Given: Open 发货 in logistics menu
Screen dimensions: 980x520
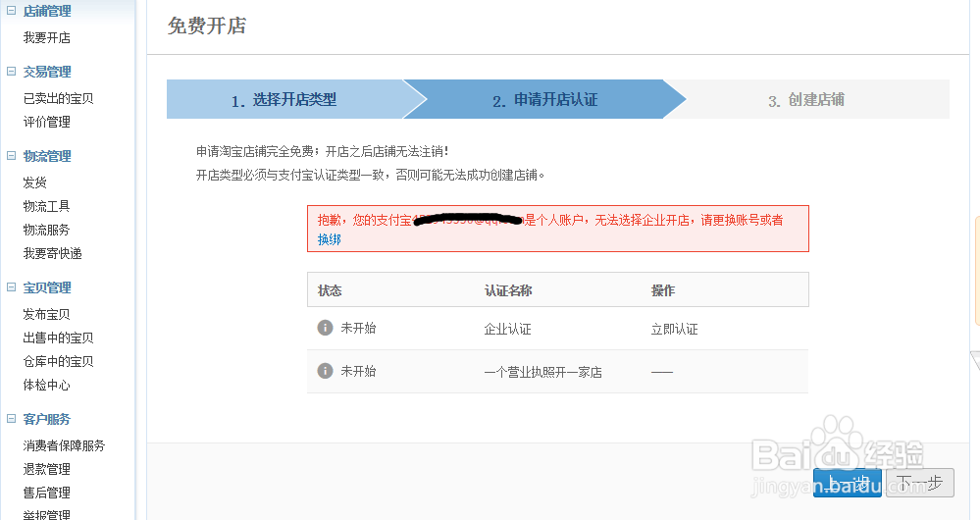Looking at the screenshot, I should (x=35, y=182).
